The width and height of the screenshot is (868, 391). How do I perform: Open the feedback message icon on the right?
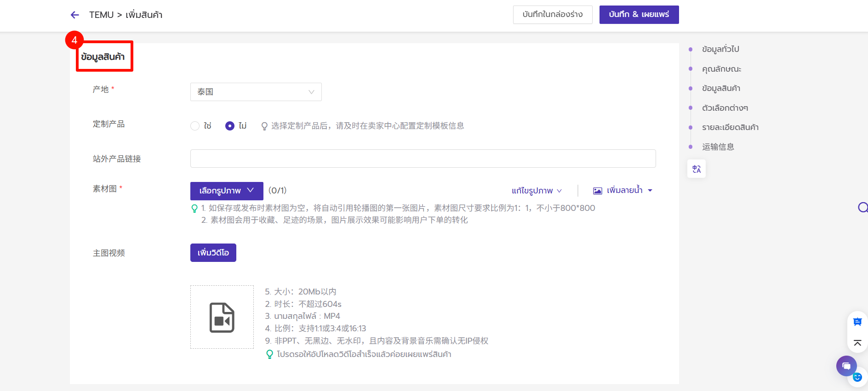[x=857, y=322]
